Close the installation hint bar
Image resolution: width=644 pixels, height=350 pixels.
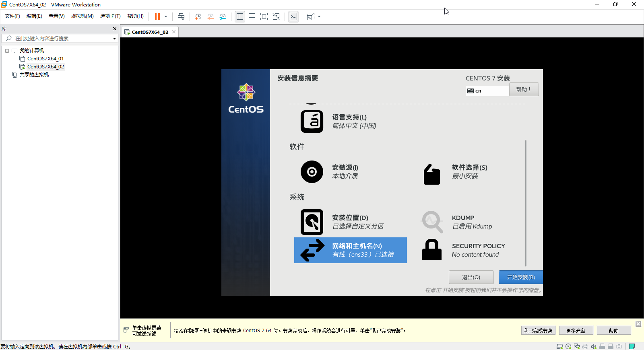(638, 324)
